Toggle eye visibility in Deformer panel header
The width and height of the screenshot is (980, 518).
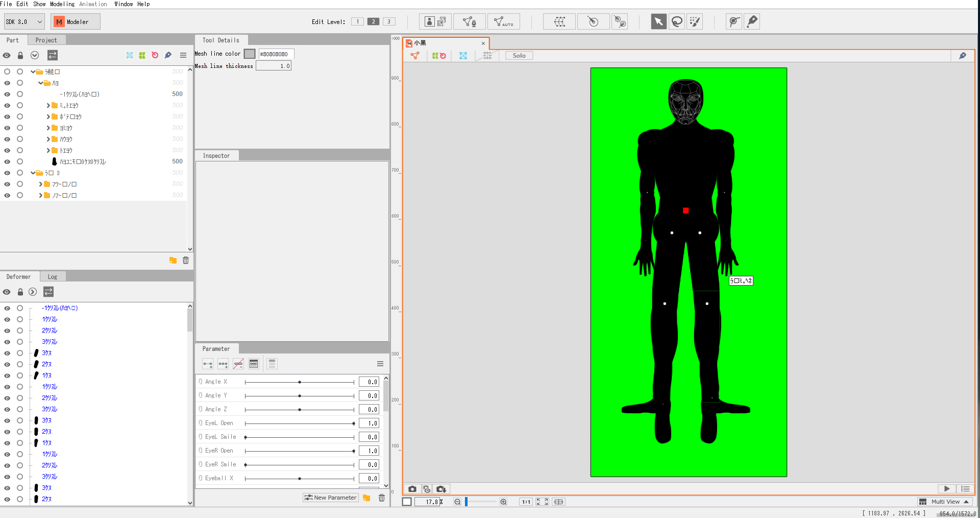[x=7, y=292]
